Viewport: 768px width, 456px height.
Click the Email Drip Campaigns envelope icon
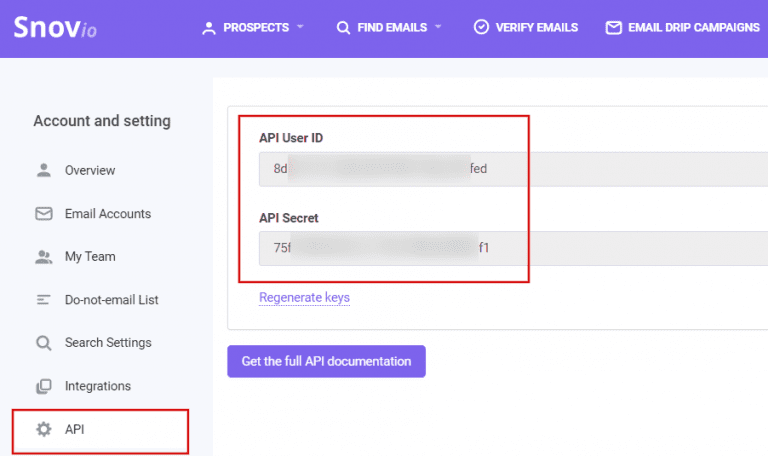[614, 28]
